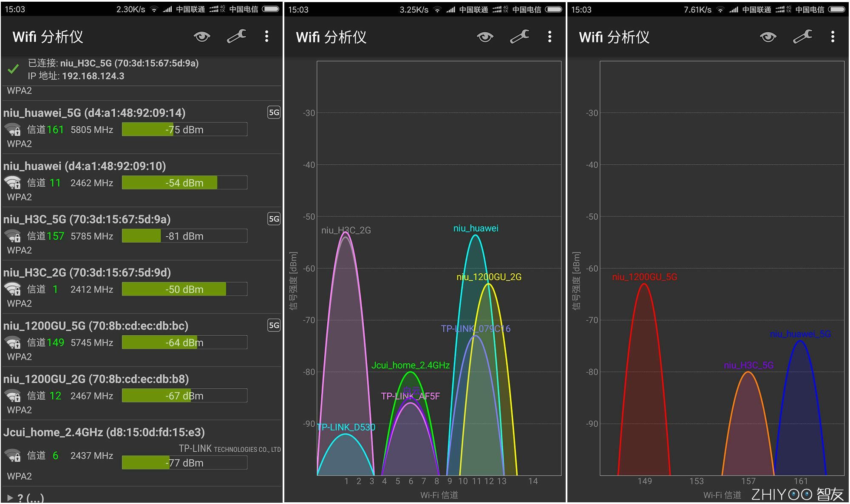850x504 pixels.
Task: Tap niu_huawei_5G label in 5GHz graph
Action: 800,334
